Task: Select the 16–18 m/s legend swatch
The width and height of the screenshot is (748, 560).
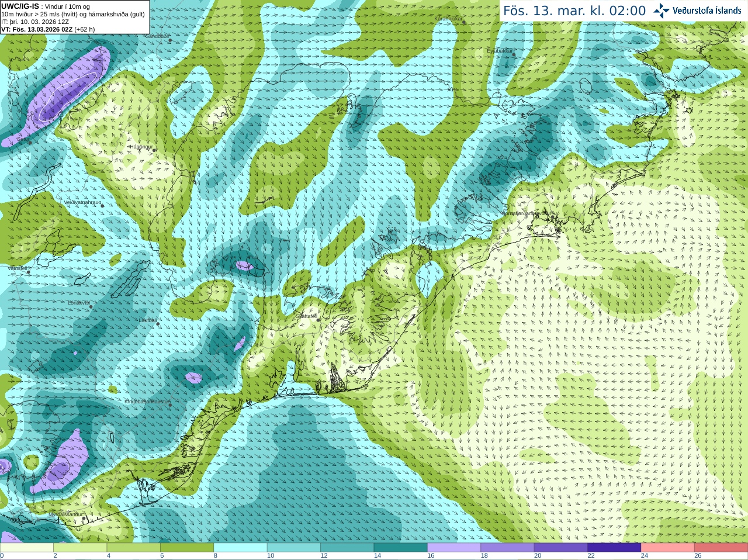Action: click(x=454, y=548)
